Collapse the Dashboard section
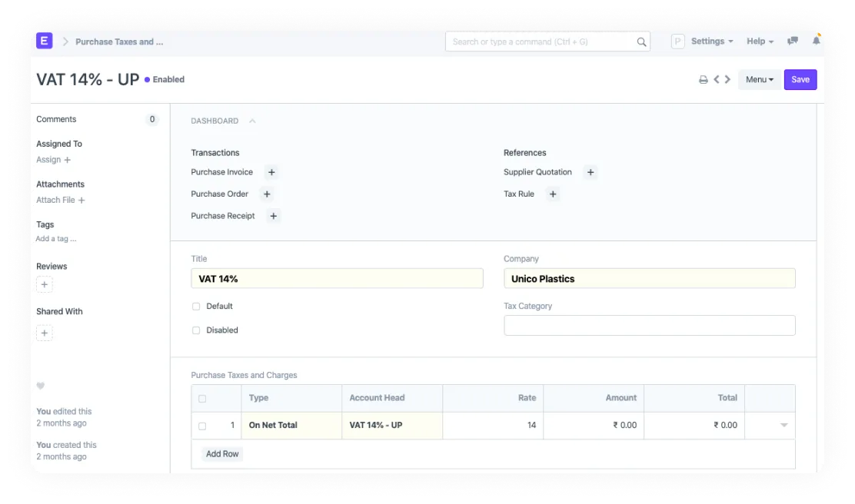The height and width of the screenshot is (504, 855). tap(252, 121)
